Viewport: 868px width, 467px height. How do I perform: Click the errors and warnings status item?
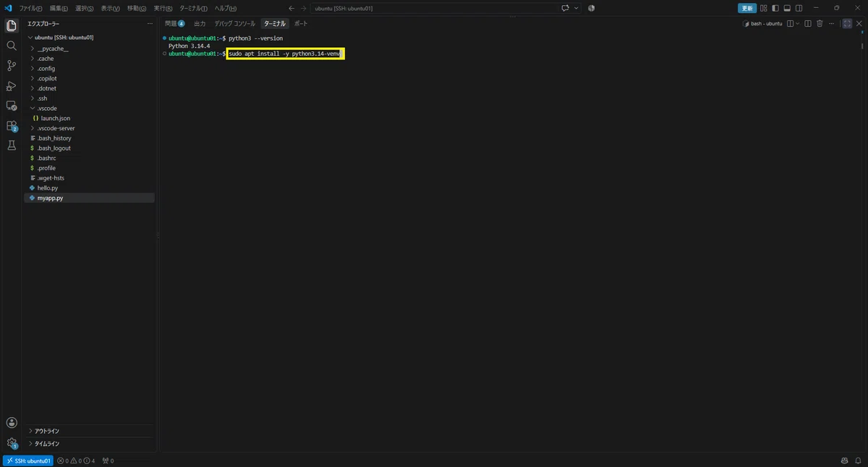point(76,460)
